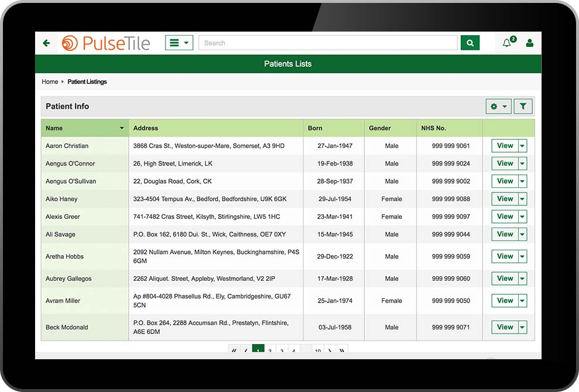The width and height of the screenshot is (579, 392).
Task: Open the table settings gear menu
Action: (498, 106)
